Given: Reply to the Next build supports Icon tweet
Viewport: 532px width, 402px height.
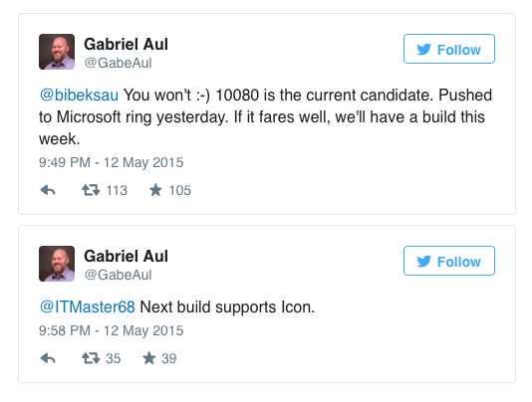Looking at the screenshot, I should coord(48,358).
